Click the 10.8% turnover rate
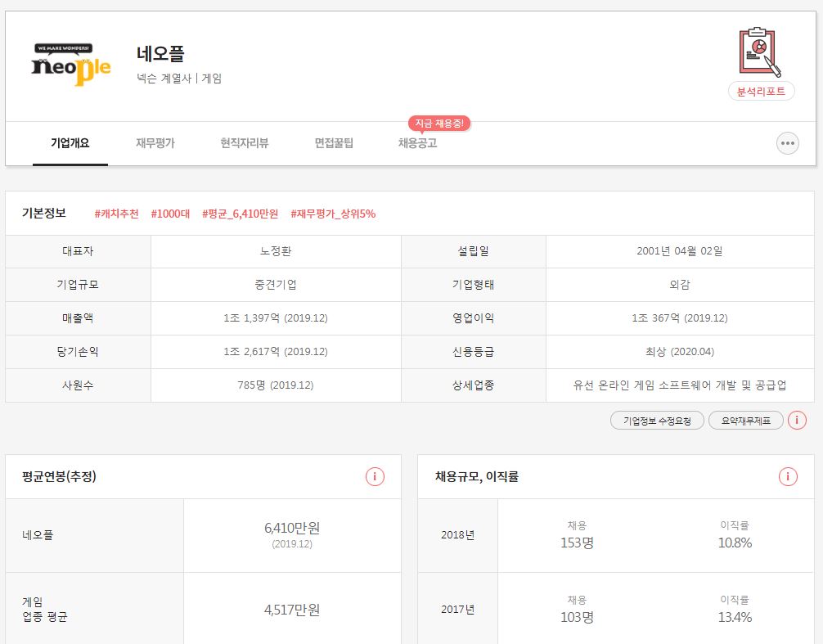Image resolution: width=823 pixels, height=644 pixels. 735,543
